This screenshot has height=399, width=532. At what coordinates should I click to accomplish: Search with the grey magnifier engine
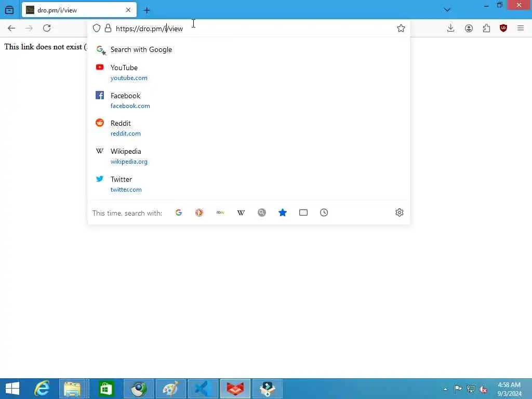pyautogui.click(x=262, y=212)
